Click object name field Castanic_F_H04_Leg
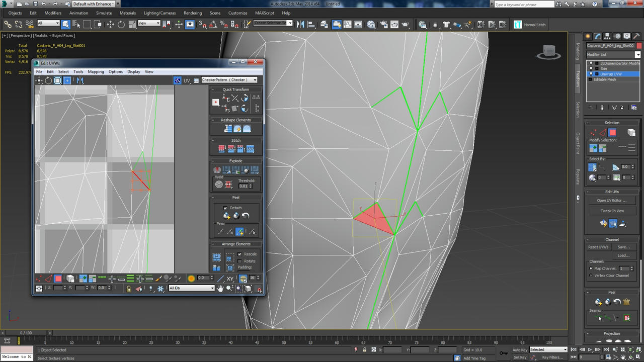Image resolution: width=644 pixels, height=362 pixels. (x=610, y=46)
